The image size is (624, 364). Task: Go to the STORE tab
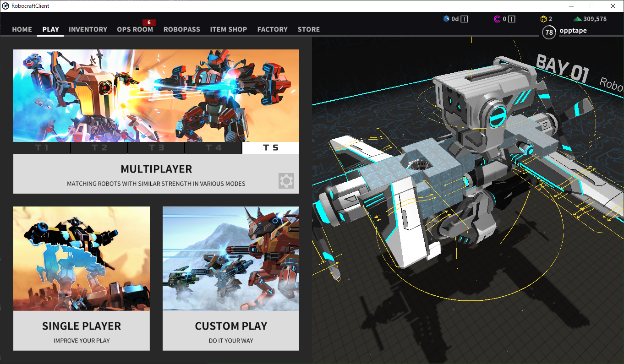[x=309, y=29]
